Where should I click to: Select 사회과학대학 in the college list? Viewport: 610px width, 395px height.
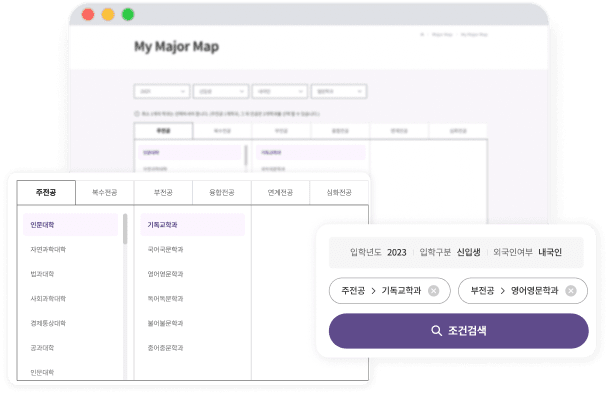[48, 298]
